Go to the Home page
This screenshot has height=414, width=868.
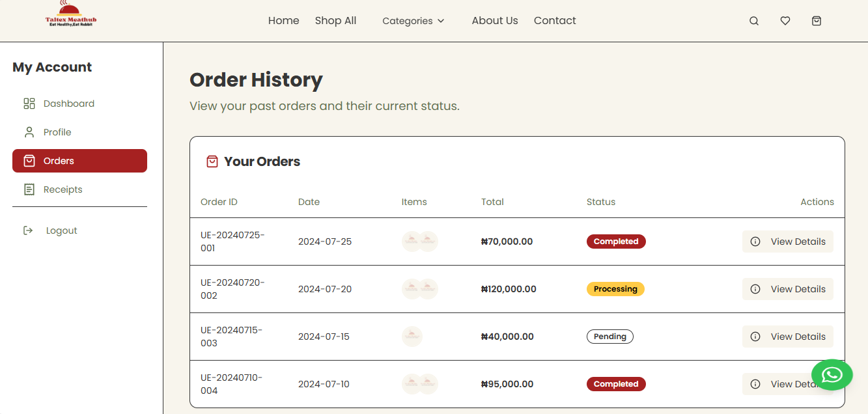tap(283, 21)
